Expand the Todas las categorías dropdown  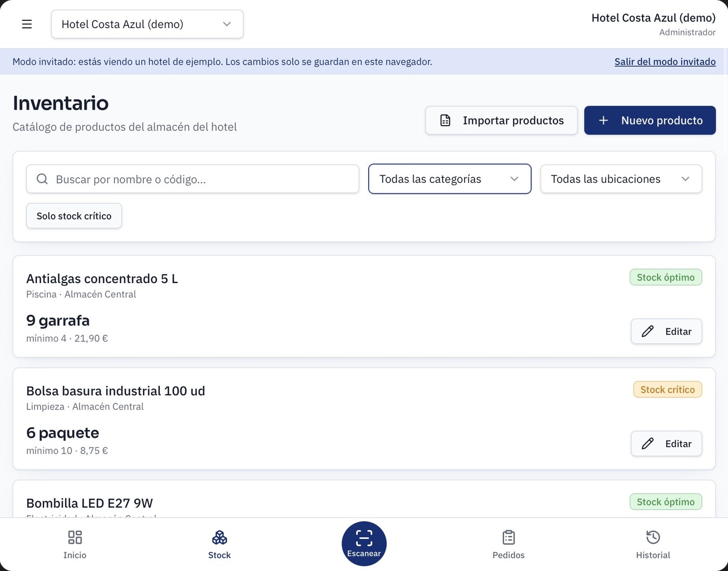coord(450,179)
